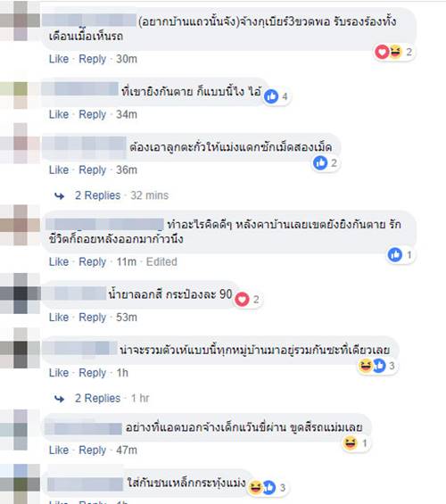Click heart reaction icon on 30m comment
The height and width of the screenshot is (504, 446).
(x=383, y=52)
